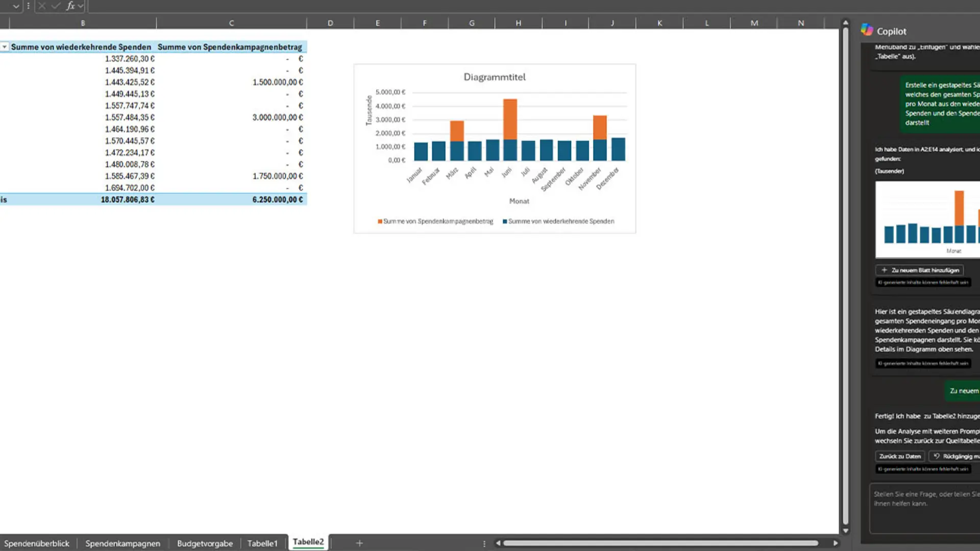Select cell with 1.500.000,00 €
Viewport: 980px width, 551px height.
tap(278, 82)
